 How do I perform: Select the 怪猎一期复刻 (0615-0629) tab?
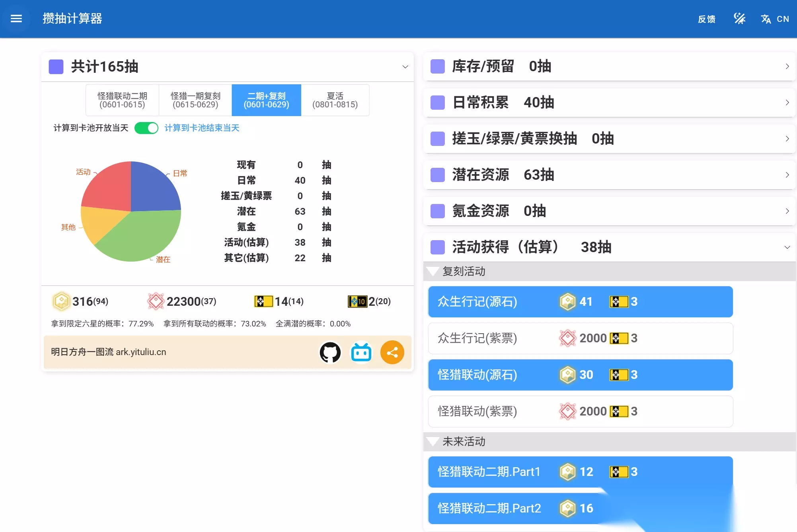pyautogui.click(x=195, y=100)
